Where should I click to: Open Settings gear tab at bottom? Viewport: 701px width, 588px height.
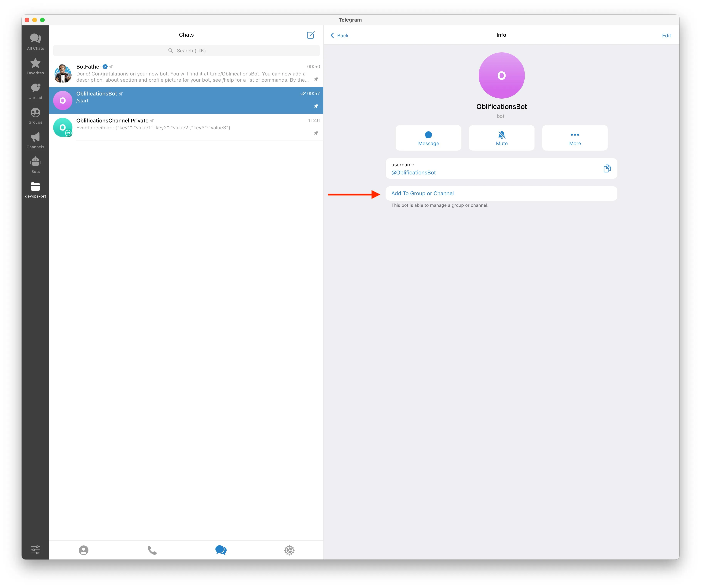pos(289,550)
